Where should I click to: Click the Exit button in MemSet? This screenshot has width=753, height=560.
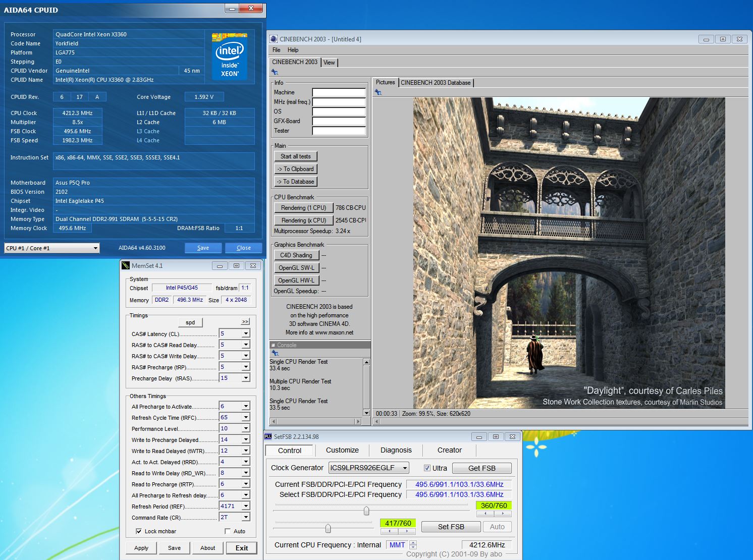[x=242, y=548]
